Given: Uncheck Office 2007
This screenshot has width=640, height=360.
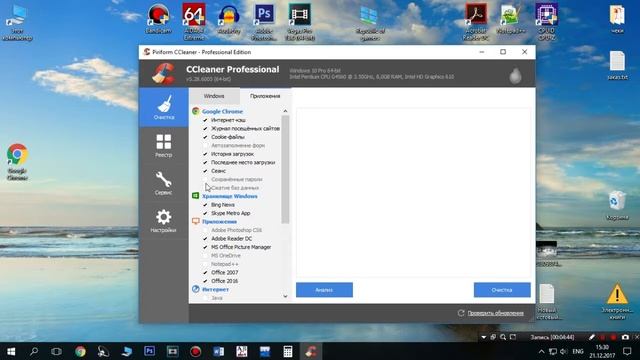Looking at the screenshot, I should pos(205,272).
